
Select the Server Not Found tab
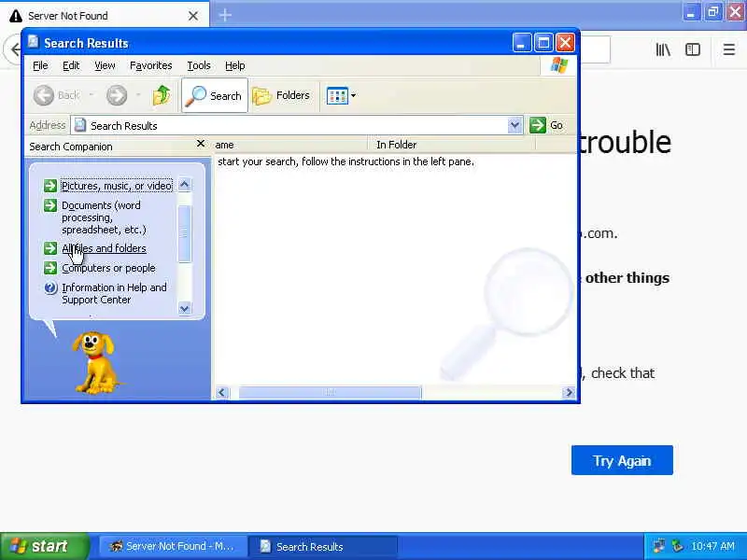click(x=105, y=16)
